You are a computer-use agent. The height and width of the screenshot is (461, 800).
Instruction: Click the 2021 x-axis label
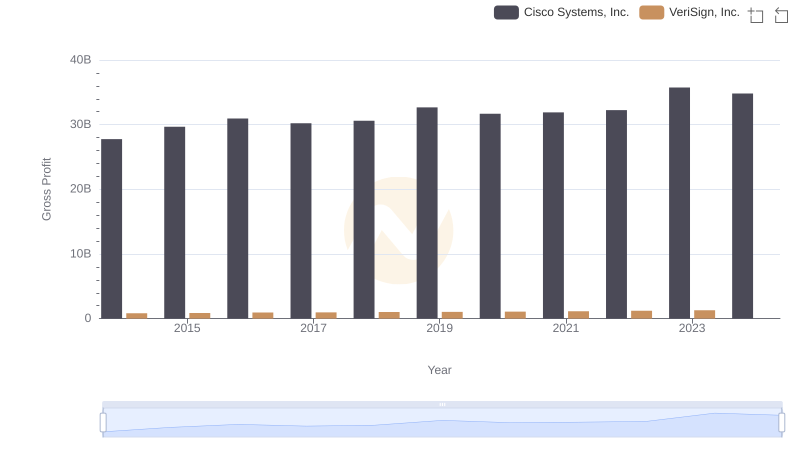(x=566, y=328)
